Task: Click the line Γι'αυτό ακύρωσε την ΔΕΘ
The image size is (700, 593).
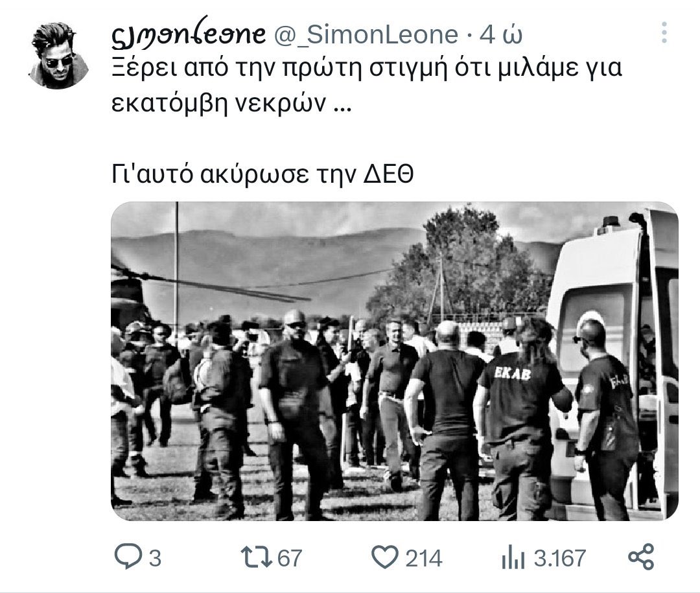Action: tap(262, 174)
